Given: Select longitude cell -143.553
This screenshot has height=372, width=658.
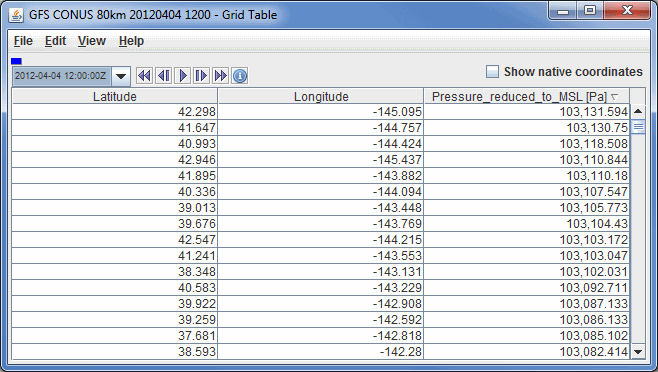Looking at the screenshot, I should (321, 255).
